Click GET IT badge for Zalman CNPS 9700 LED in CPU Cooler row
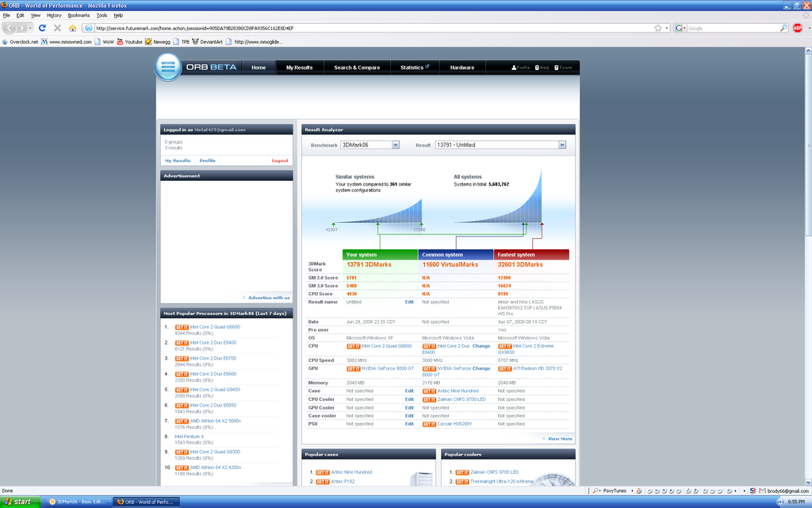The width and height of the screenshot is (812, 508). tap(429, 400)
